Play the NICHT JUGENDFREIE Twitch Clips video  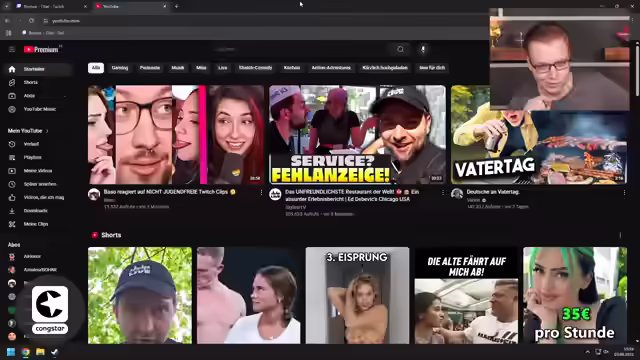pos(176,135)
